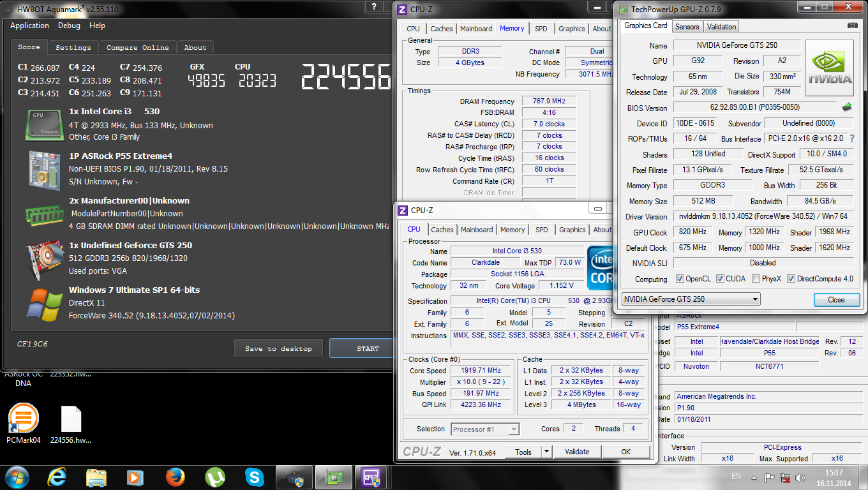Click the BIOS Version field in GPU-Z
The width and height of the screenshot is (868, 490).
(754, 108)
